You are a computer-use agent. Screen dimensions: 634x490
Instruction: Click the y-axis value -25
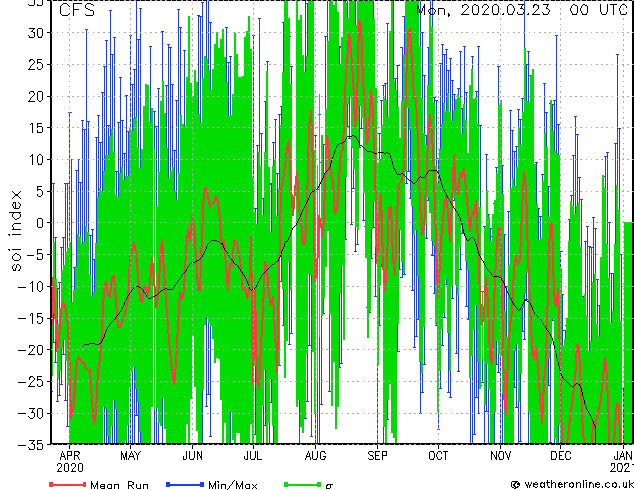(x=29, y=381)
